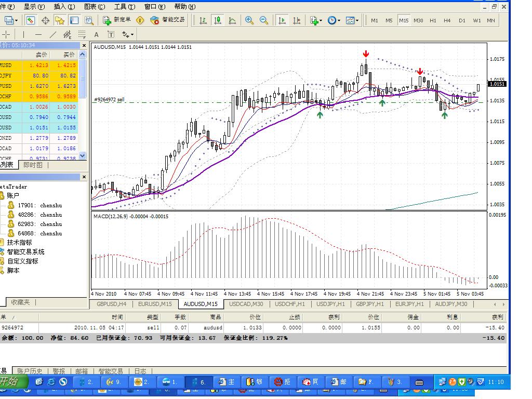Viewport: 532px width, 399px height.
Task: Switch chart to bar chart mode
Action: 203,21
